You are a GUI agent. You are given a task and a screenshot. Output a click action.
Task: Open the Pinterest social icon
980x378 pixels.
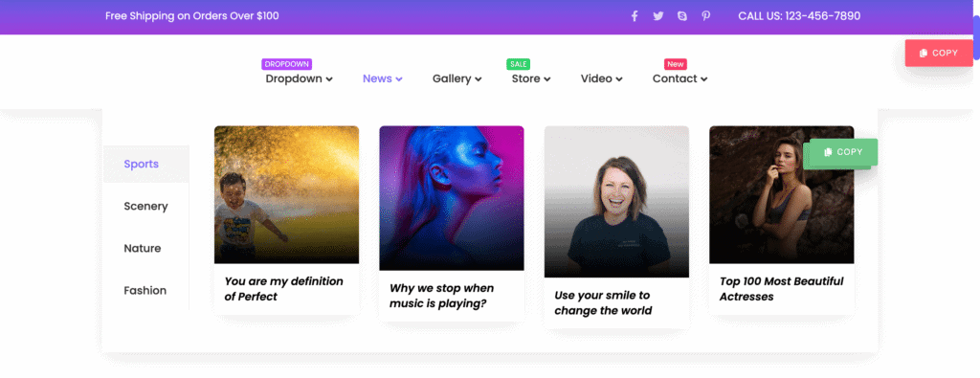[x=705, y=16]
